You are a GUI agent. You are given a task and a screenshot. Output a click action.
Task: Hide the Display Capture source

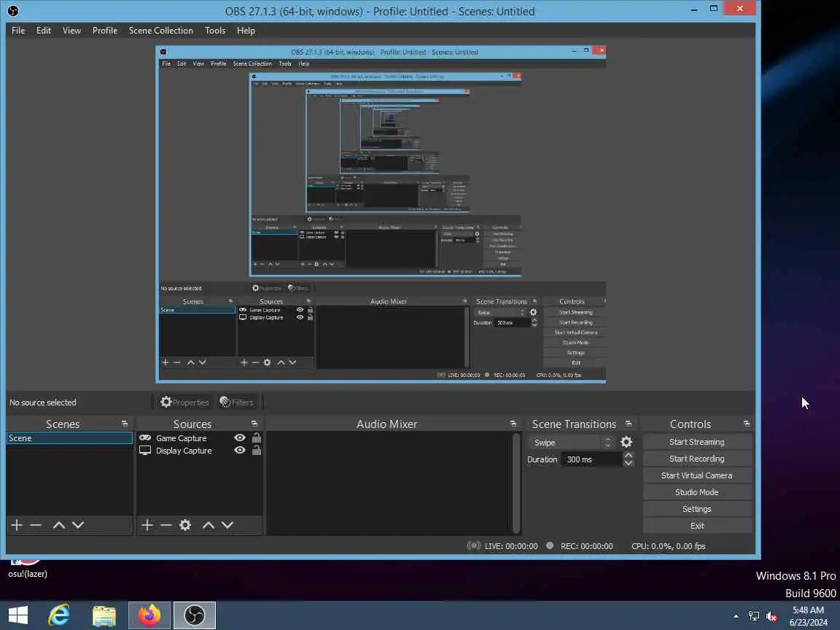click(240, 451)
